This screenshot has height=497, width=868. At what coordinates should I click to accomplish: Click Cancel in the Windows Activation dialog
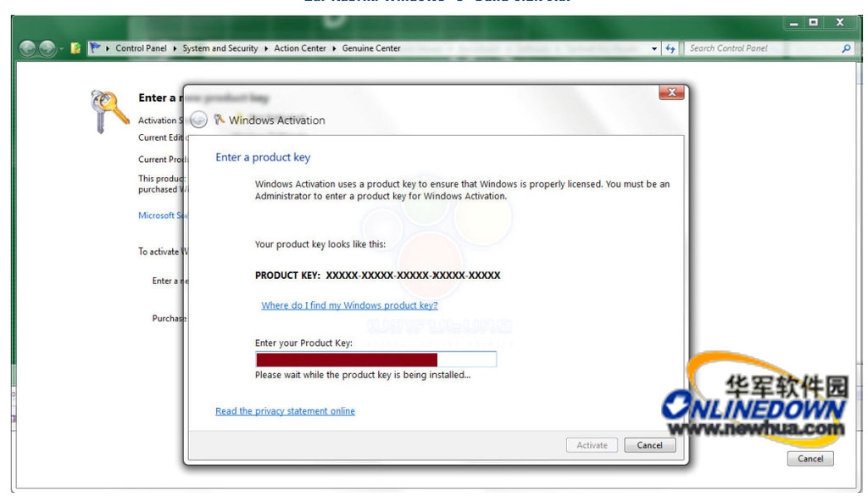(649, 445)
